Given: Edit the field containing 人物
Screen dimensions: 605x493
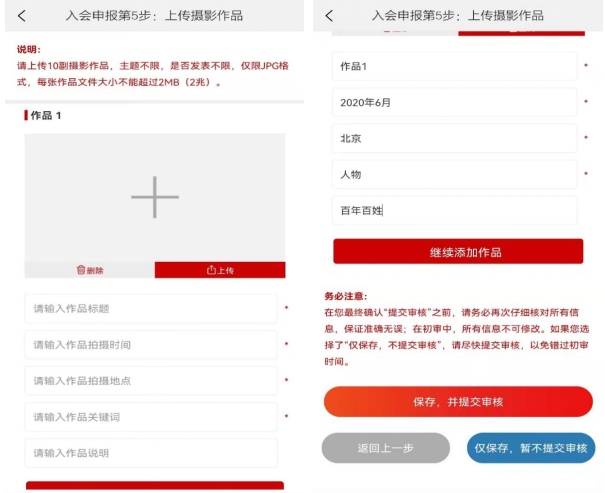Looking at the screenshot, I should click(455, 174).
